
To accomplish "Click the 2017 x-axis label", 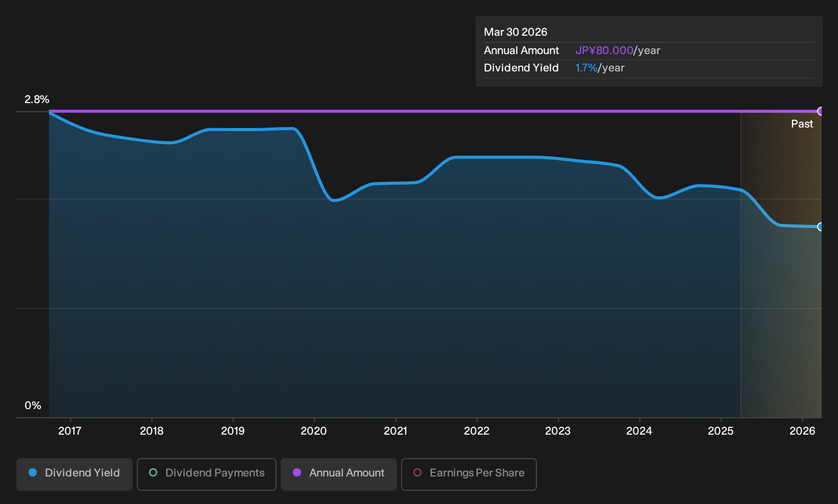I will (x=70, y=431).
